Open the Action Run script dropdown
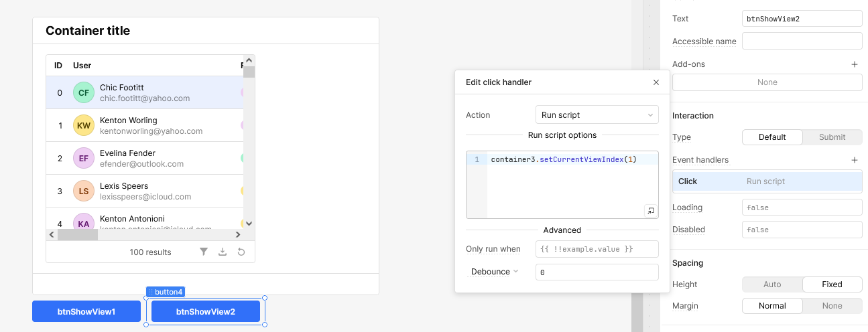Image resolution: width=868 pixels, height=332 pixels. 597,115
